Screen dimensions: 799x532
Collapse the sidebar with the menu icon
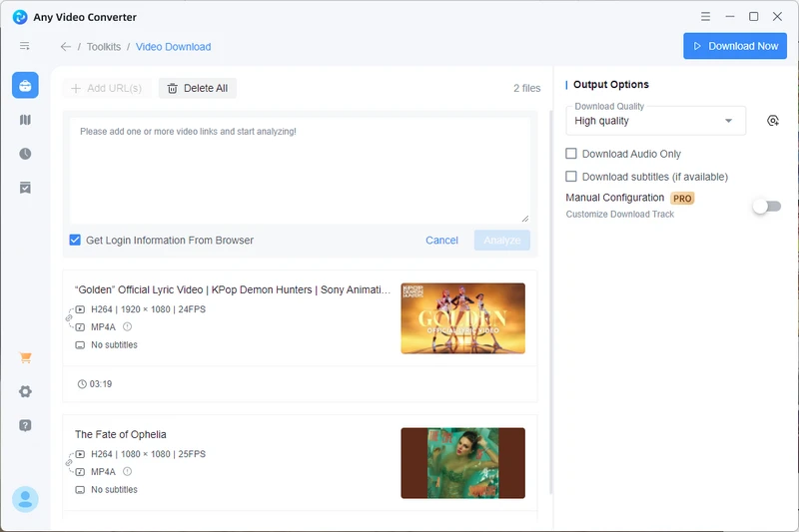[24, 46]
